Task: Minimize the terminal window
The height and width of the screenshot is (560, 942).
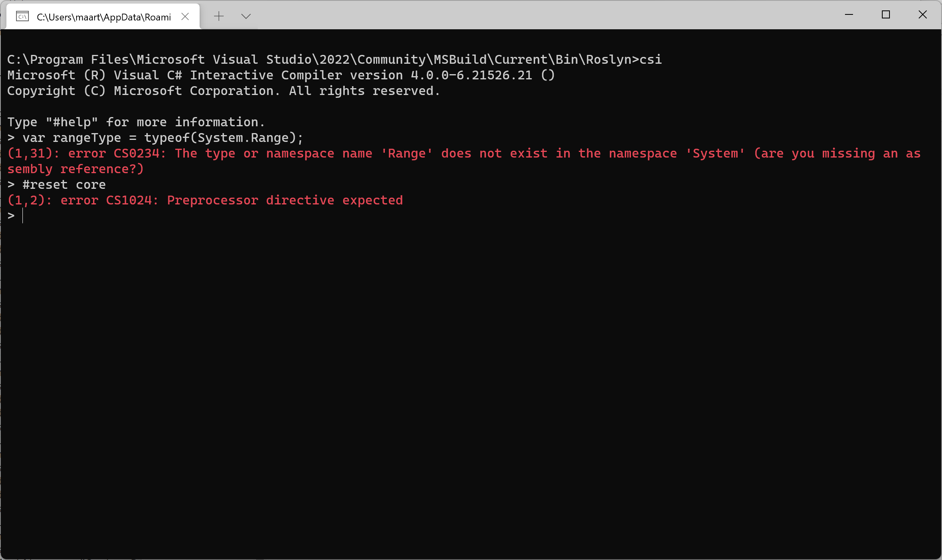Action: coord(849,14)
